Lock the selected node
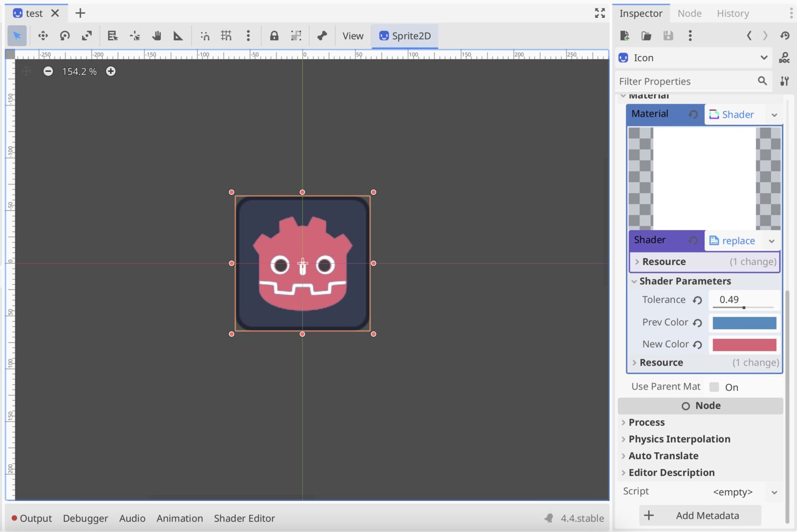797x532 pixels. click(x=274, y=36)
